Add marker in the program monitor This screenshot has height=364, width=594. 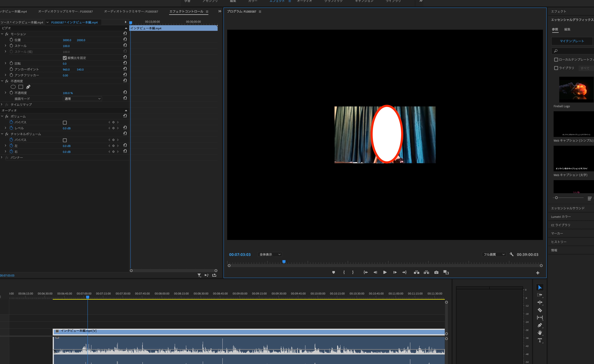coord(333,272)
